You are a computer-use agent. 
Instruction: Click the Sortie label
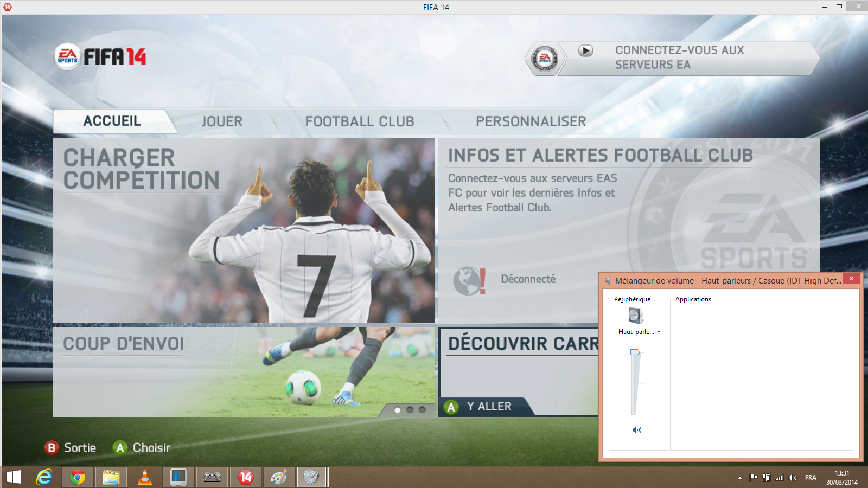pyautogui.click(x=80, y=448)
